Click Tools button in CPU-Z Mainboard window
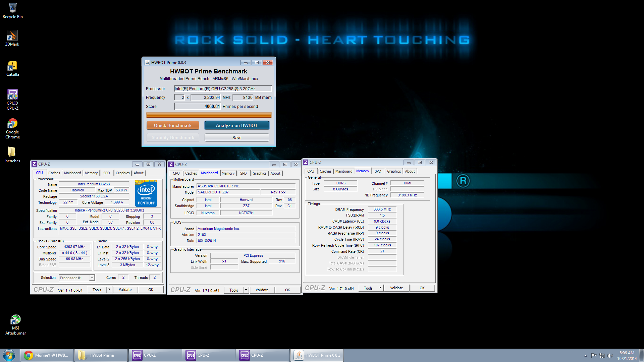644x362 pixels. click(234, 290)
